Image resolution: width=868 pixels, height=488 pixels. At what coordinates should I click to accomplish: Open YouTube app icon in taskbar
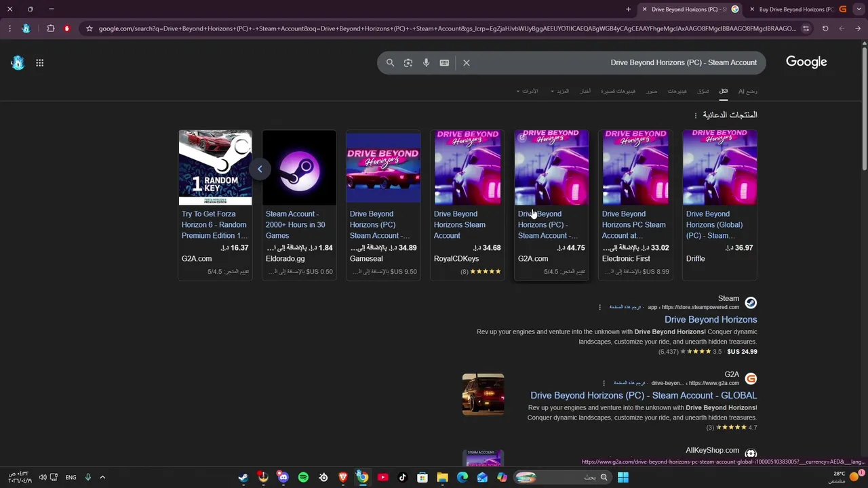click(x=382, y=477)
